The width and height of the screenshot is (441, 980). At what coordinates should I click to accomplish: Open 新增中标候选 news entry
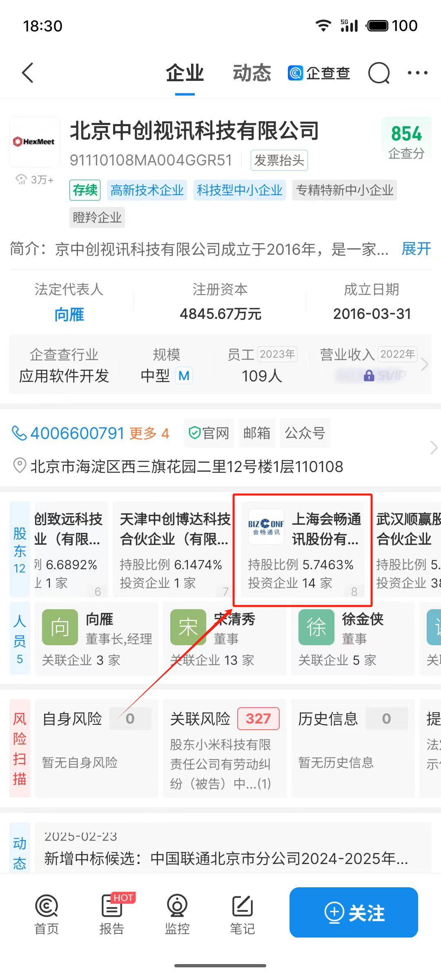226,858
